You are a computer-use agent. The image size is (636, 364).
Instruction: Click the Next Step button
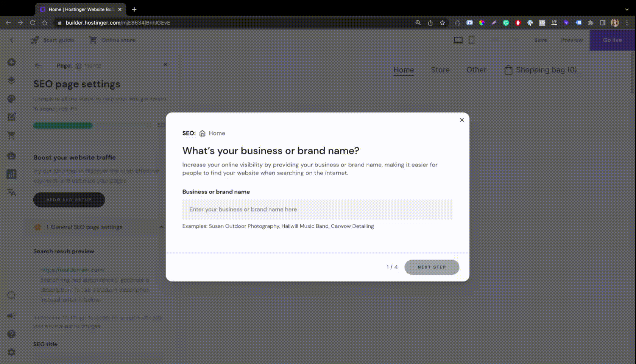(x=432, y=267)
